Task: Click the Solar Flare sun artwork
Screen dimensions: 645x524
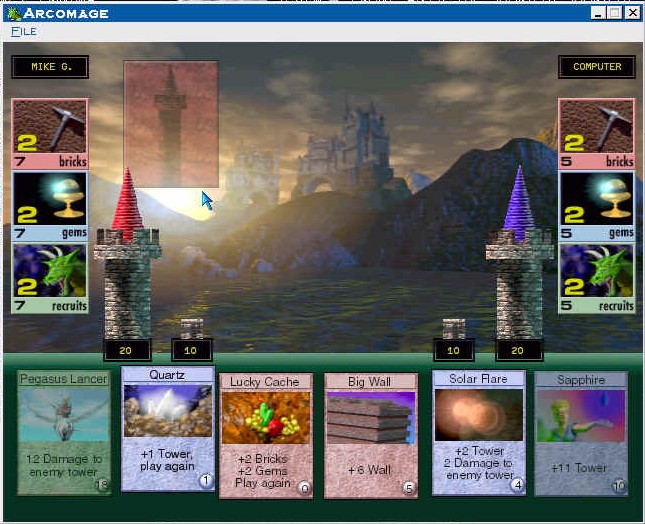Action: (x=479, y=415)
